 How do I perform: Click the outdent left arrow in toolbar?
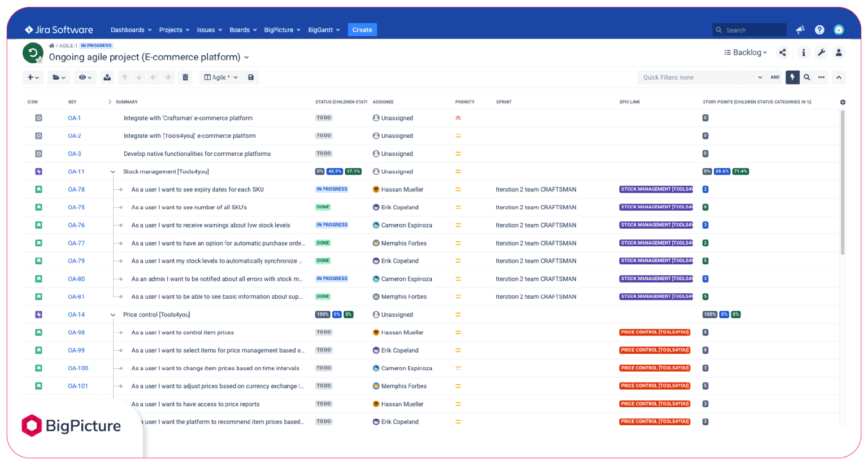click(154, 77)
